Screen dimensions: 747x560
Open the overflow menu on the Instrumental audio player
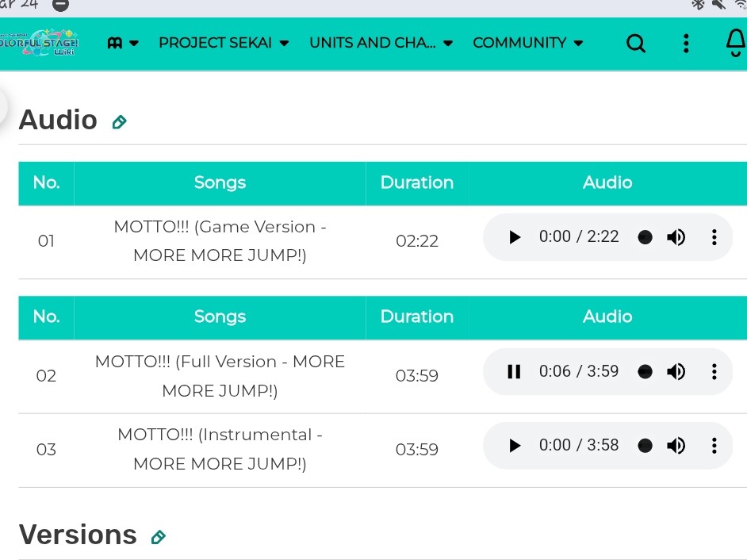[714, 445]
